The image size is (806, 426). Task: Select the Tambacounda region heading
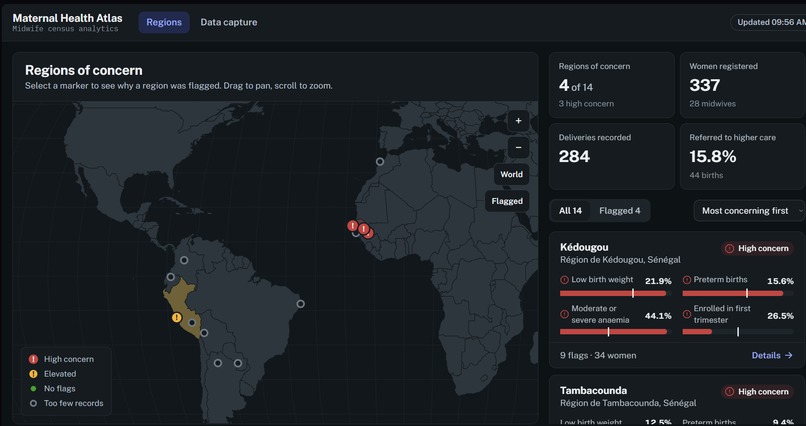[x=594, y=391]
